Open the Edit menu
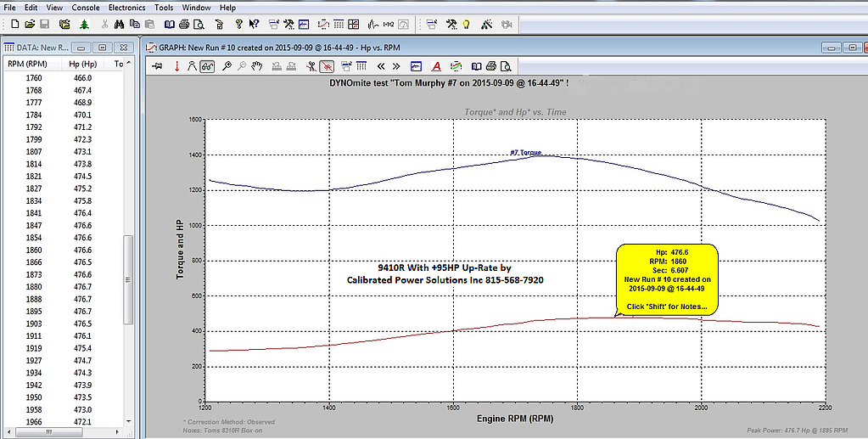This screenshot has width=868, height=439. tap(31, 7)
